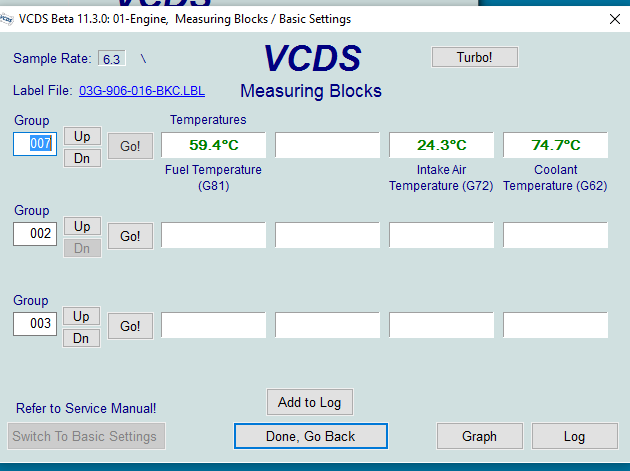Click Switch To Basic Settings button
Image resolution: width=630 pixels, height=471 pixels.
[x=86, y=436]
